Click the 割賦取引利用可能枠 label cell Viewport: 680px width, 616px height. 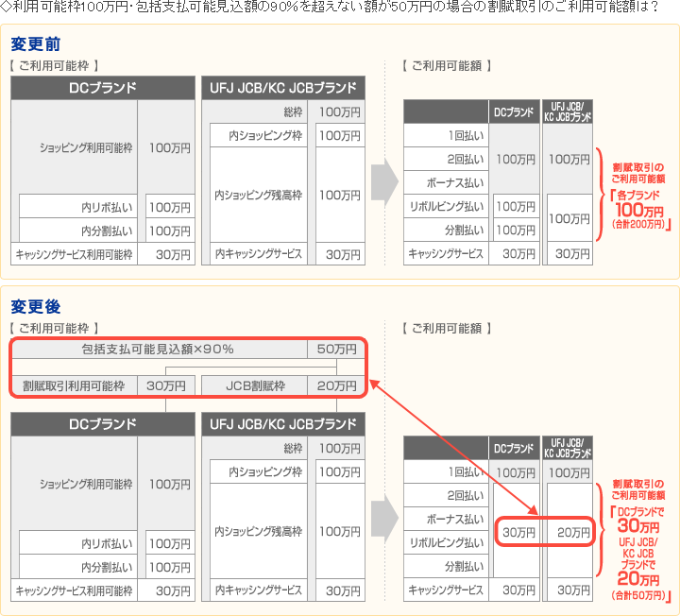point(74,385)
